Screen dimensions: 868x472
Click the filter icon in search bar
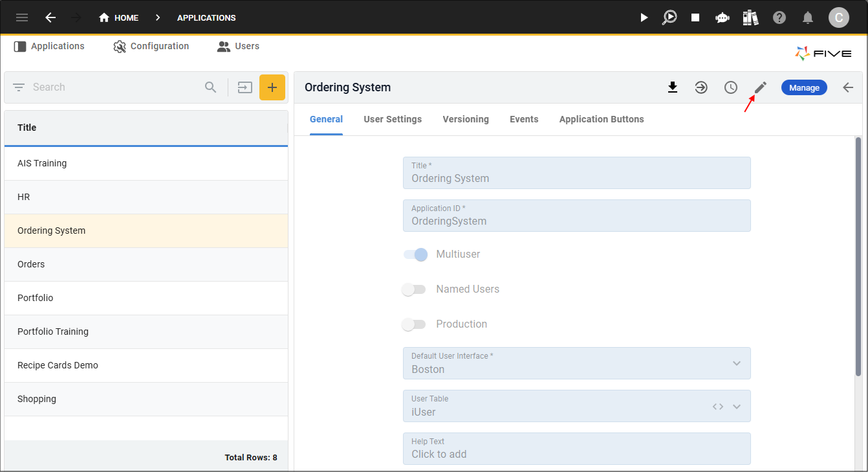click(19, 87)
